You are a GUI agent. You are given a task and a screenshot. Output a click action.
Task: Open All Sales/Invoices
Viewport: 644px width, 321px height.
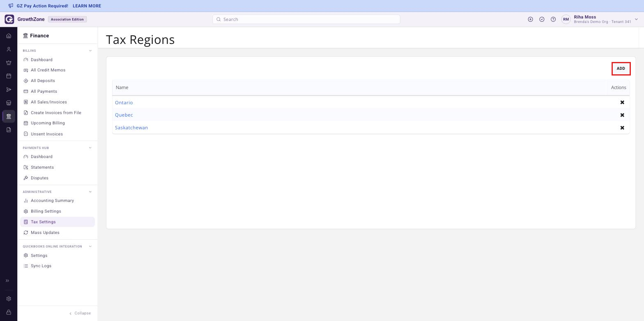click(49, 102)
